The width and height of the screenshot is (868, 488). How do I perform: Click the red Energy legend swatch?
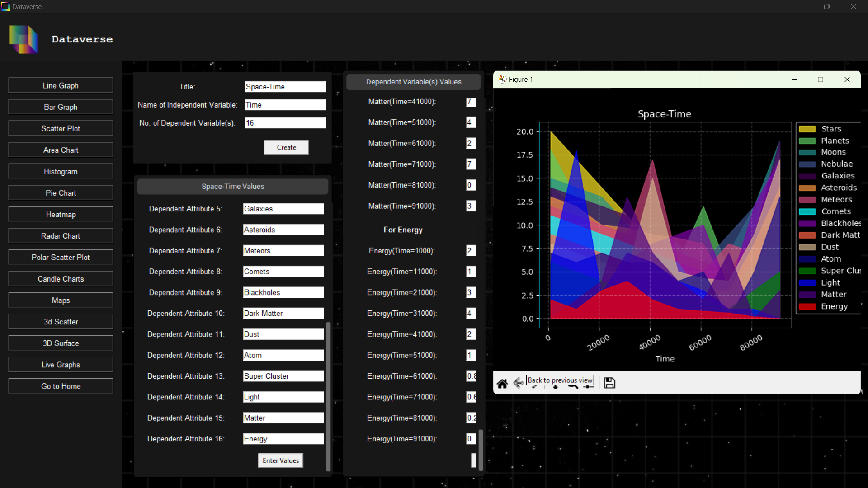pos(807,307)
